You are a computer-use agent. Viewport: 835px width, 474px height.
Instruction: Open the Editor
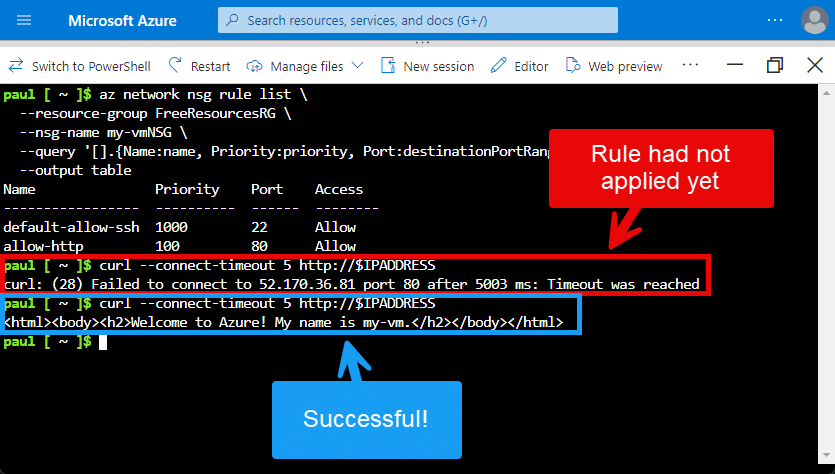click(x=519, y=66)
